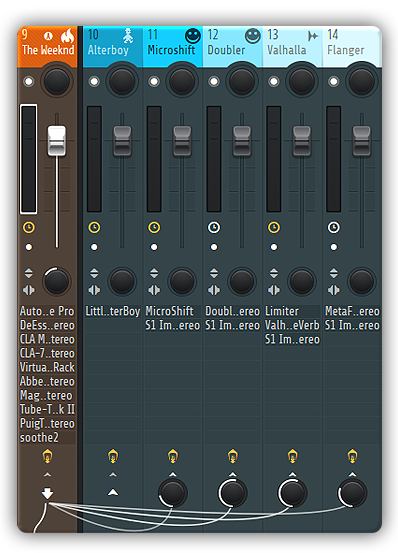Click the yellow slot icon under The Weeknd effects
Screen dimensions: 398x553
(47, 456)
